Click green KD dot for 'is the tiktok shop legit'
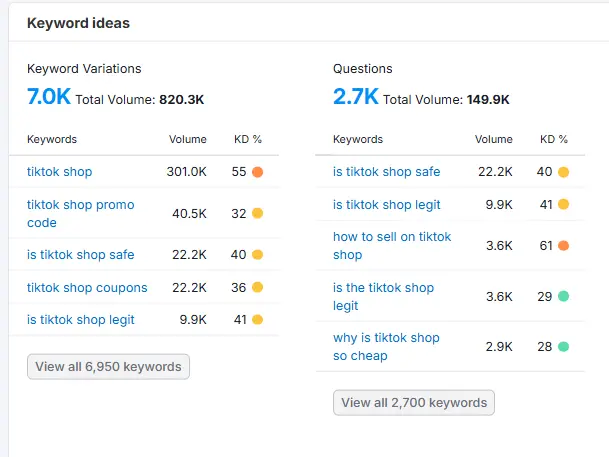Viewport: 609px width, 457px height. click(x=564, y=296)
